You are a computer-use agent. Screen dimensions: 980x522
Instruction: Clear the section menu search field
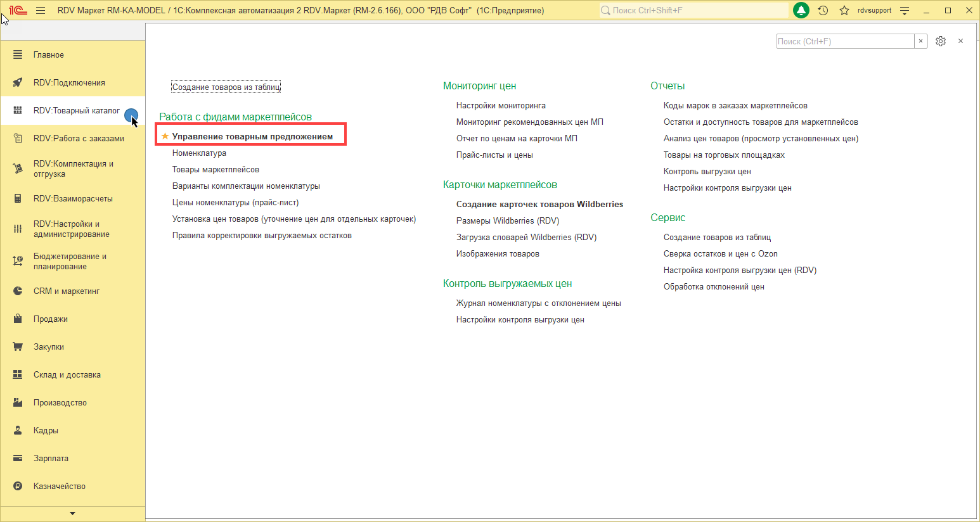click(921, 41)
